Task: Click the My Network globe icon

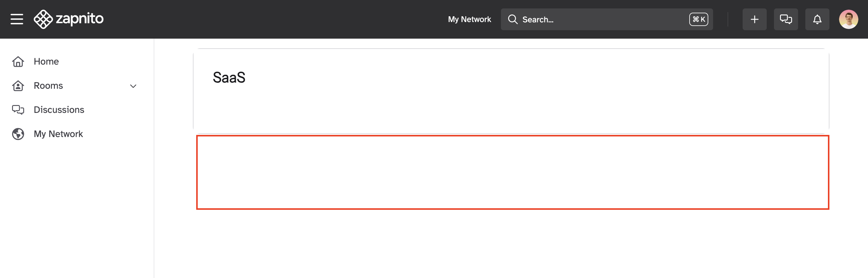Action: pyautogui.click(x=18, y=134)
